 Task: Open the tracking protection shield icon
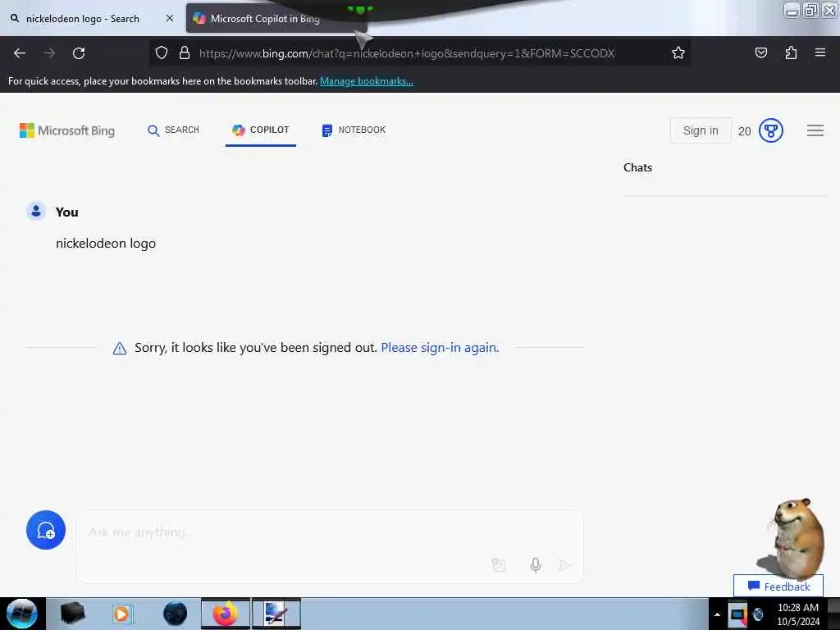(162, 52)
